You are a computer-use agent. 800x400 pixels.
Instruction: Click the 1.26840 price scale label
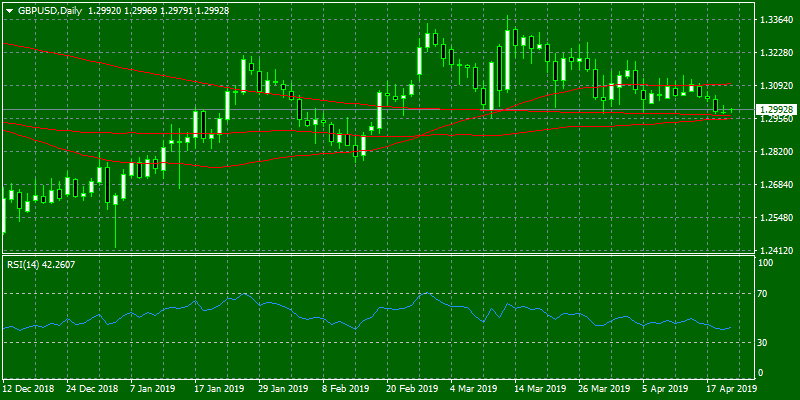coord(775,185)
